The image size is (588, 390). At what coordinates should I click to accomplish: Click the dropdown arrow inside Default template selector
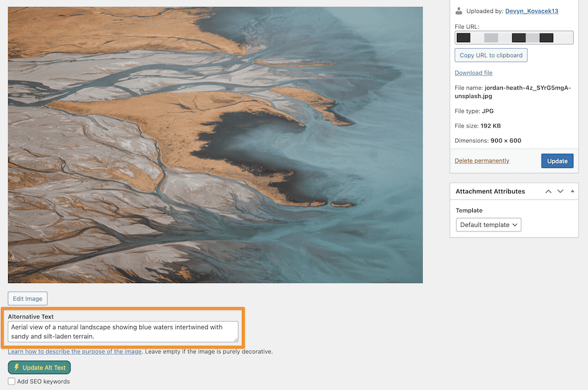click(514, 224)
